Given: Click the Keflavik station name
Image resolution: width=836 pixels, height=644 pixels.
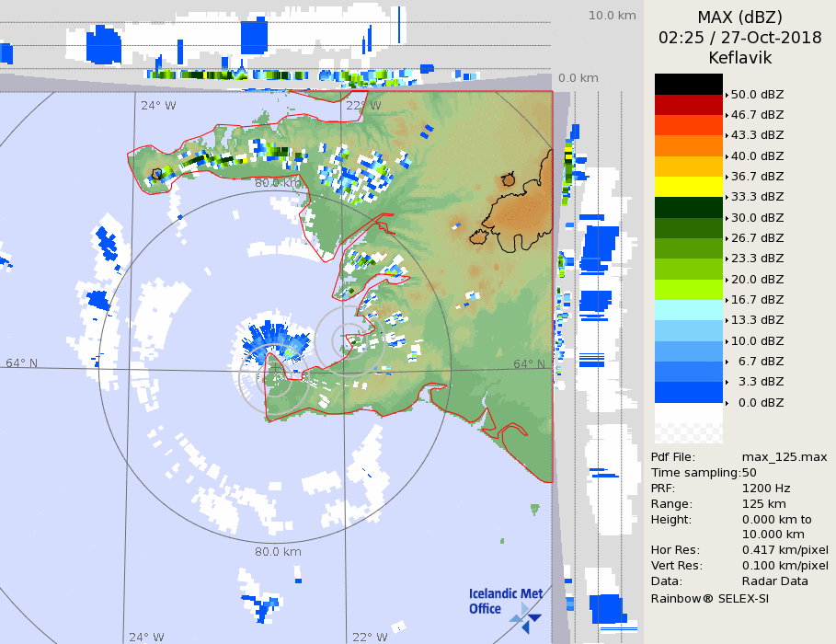Looking at the screenshot, I should [739, 58].
